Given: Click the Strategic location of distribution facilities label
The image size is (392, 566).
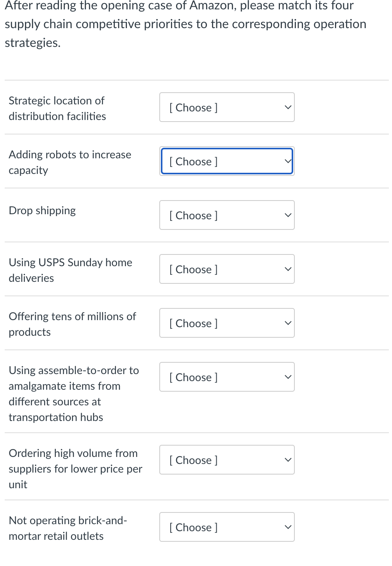Looking at the screenshot, I should (x=57, y=108).
